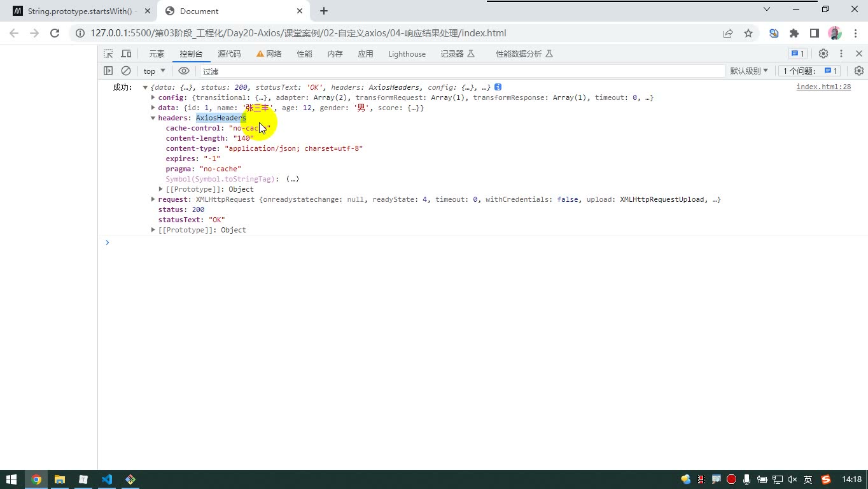Toggle the device toolbar icon
The image size is (868, 489).
[126, 53]
